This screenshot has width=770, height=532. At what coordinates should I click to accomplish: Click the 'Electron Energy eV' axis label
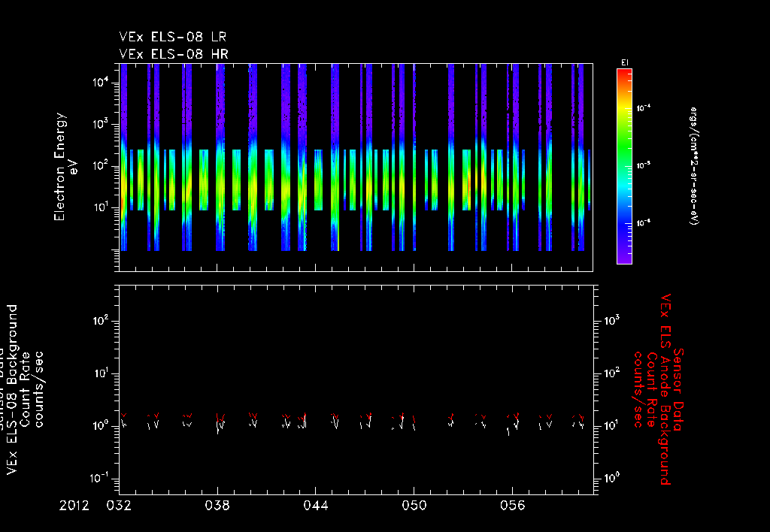coord(65,167)
